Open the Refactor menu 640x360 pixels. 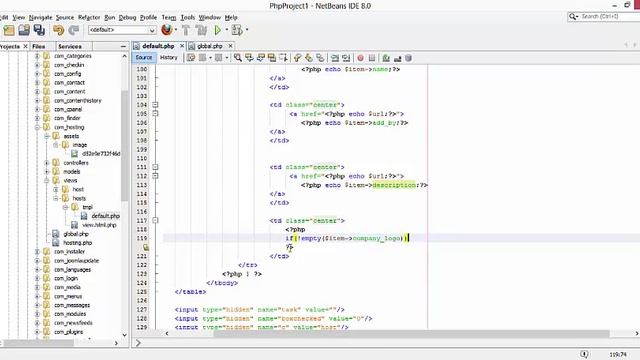89,17
